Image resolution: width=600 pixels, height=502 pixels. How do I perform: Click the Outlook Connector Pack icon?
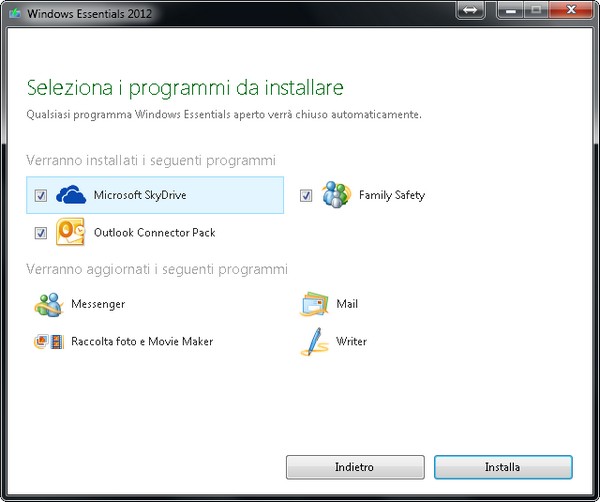(70, 232)
